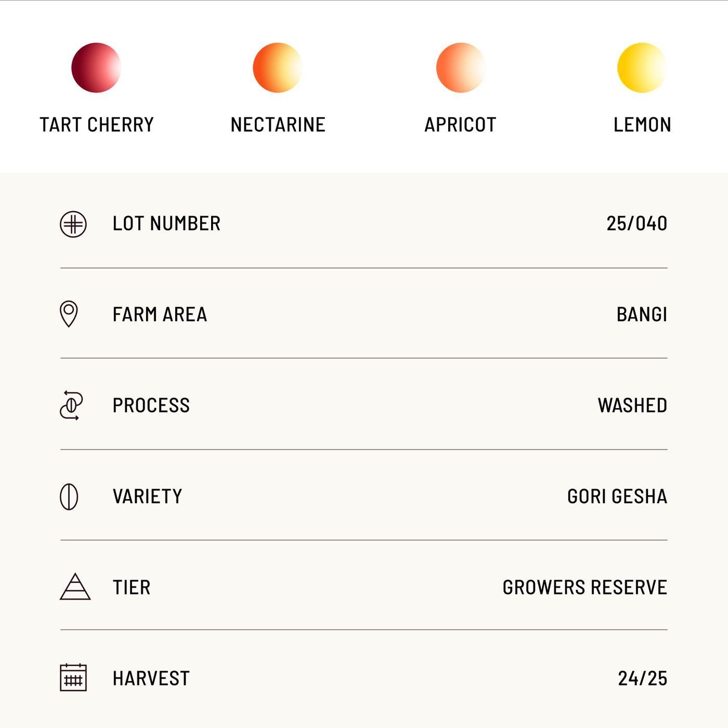
Task: Click the Tart Cherry flavor label
Action: (x=97, y=125)
